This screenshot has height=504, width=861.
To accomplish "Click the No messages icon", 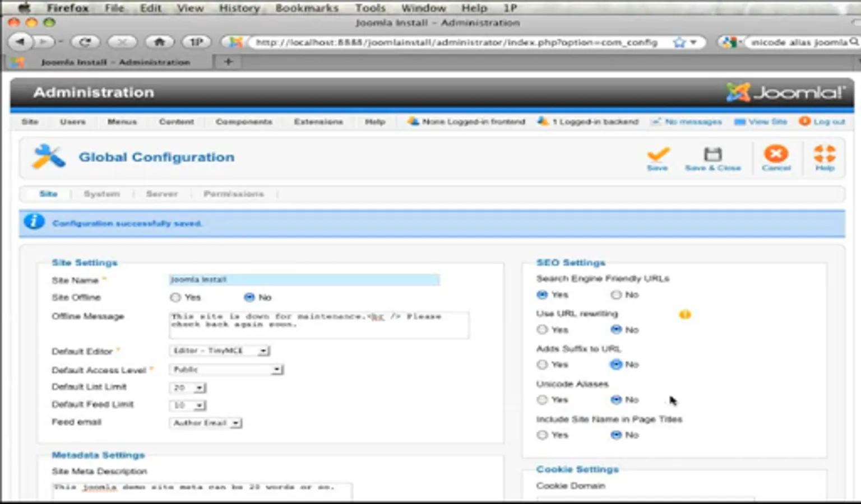I will click(656, 122).
